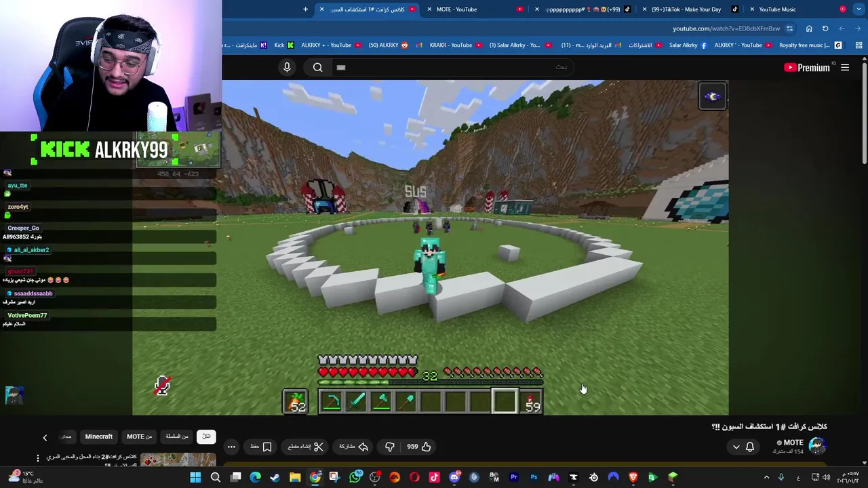This screenshot has width=868, height=488.
Task: Switch to MOTE - YouTube tab
Action: click(x=475, y=9)
